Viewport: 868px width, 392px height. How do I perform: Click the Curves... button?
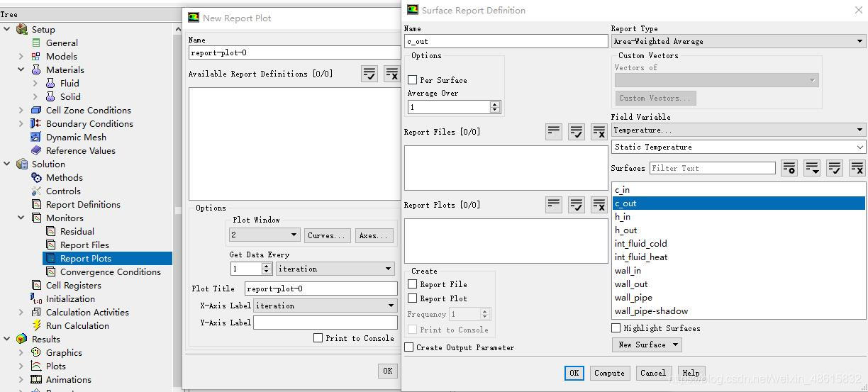click(x=327, y=235)
